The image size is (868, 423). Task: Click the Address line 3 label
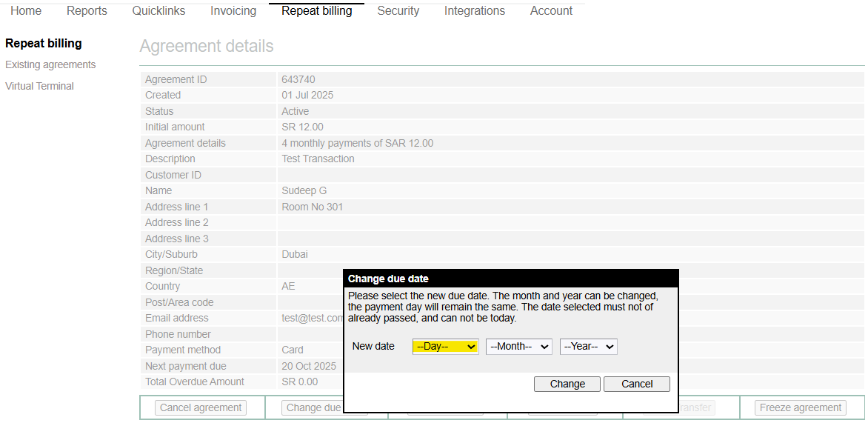click(176, 239)
